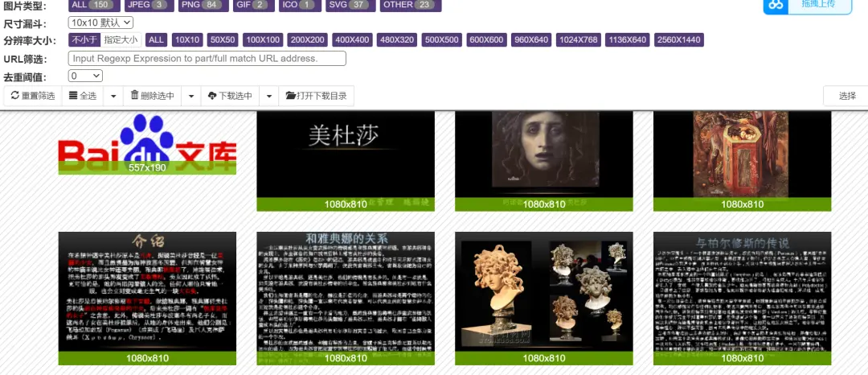Set resolution filter to 50X50

[223, 40]
